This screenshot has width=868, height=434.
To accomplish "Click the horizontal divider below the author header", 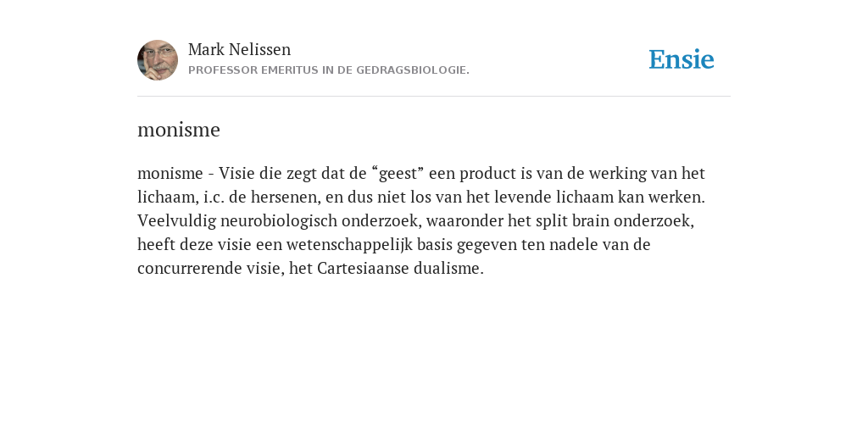I will pyautogui.click(x=434, y=97).
